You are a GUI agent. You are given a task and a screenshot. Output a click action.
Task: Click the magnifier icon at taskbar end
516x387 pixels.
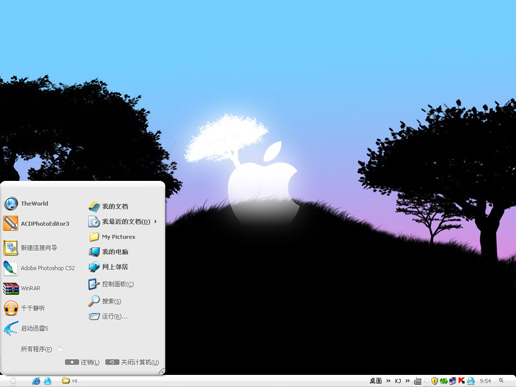click(501, 380)
